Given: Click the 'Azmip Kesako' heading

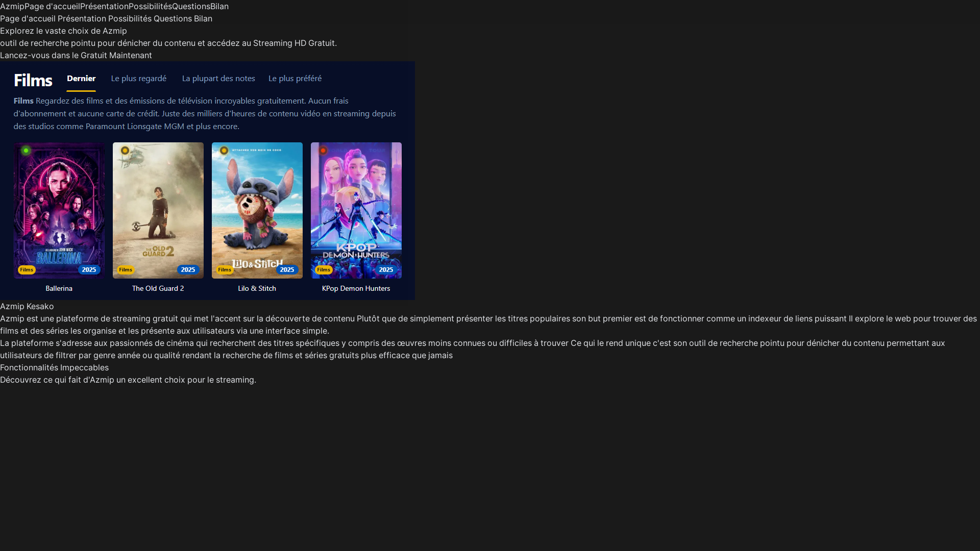Looking at the screenshot, I should coord(27,306).
